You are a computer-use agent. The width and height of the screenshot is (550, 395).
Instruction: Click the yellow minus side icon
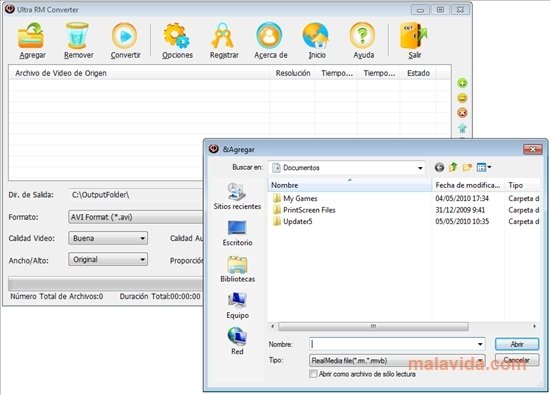pos(462,98)
